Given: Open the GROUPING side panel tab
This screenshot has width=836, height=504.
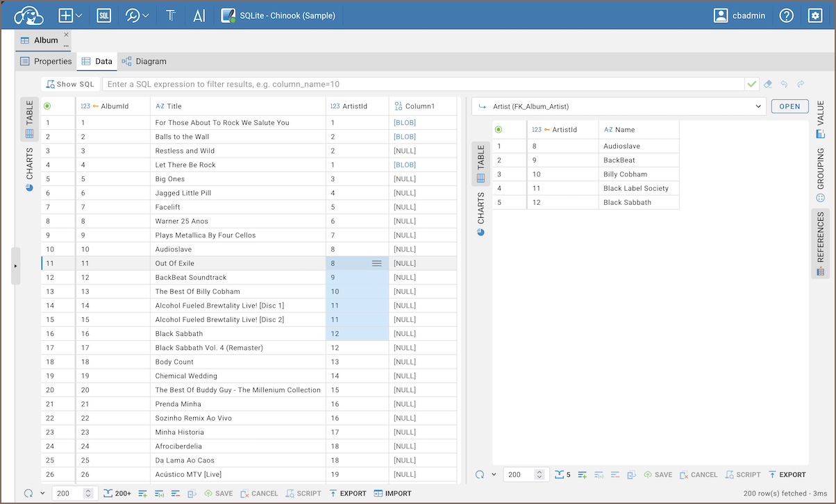Looking at the screenshot, I should pyautogui.click(x=820, y=174).
